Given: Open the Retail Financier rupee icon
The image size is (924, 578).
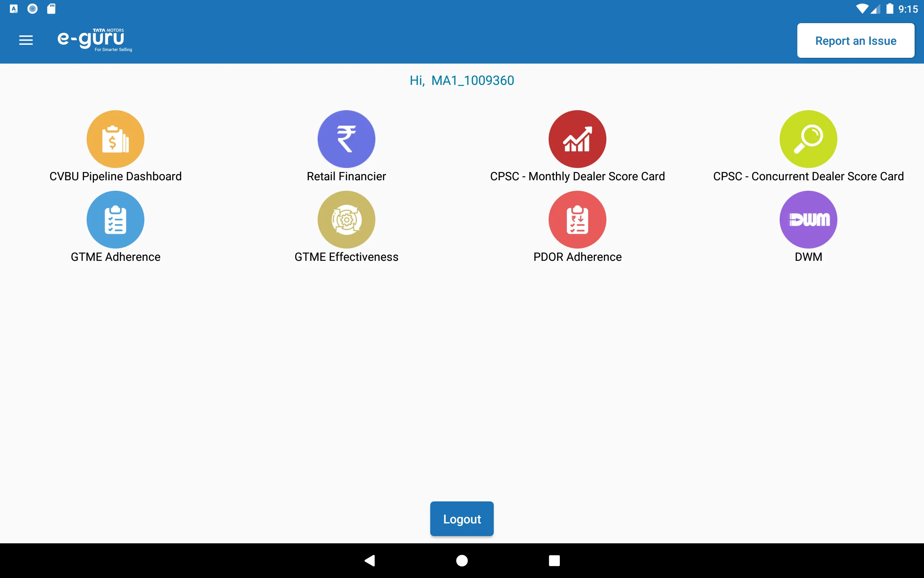Looking at the screenshot, I should point(346,139).
